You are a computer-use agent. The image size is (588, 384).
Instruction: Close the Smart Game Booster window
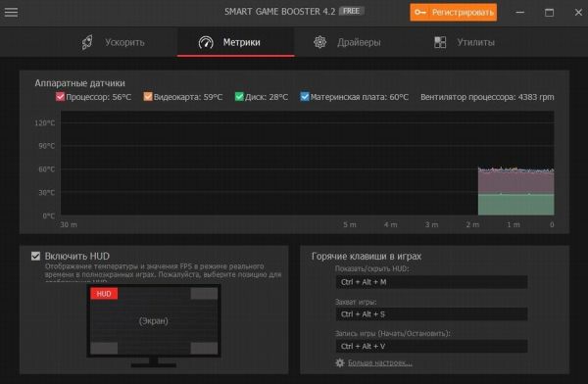coord(578,13)
